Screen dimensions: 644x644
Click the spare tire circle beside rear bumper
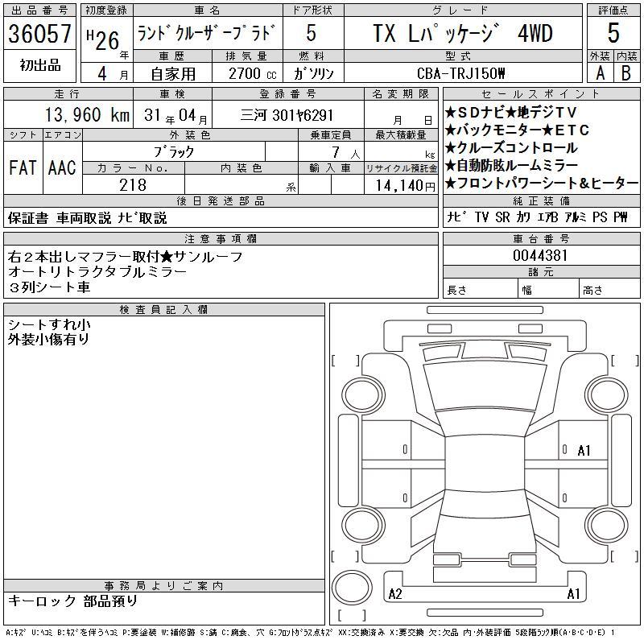click(x=352, y=588)
